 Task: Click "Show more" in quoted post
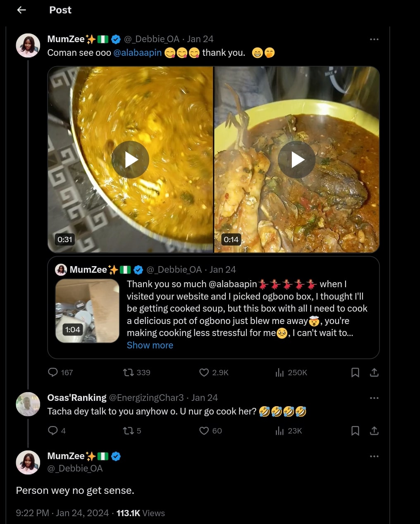coord(150,345)
